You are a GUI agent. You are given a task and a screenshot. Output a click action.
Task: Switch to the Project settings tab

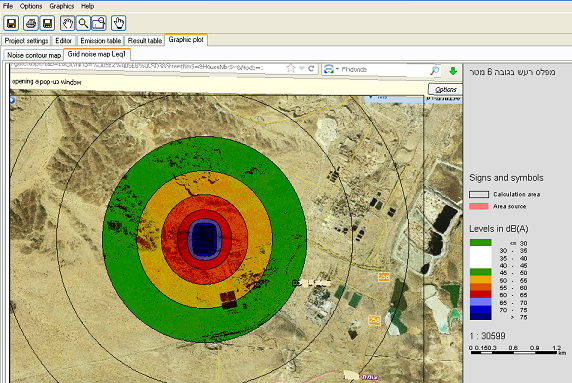click(x=26, y=41)
